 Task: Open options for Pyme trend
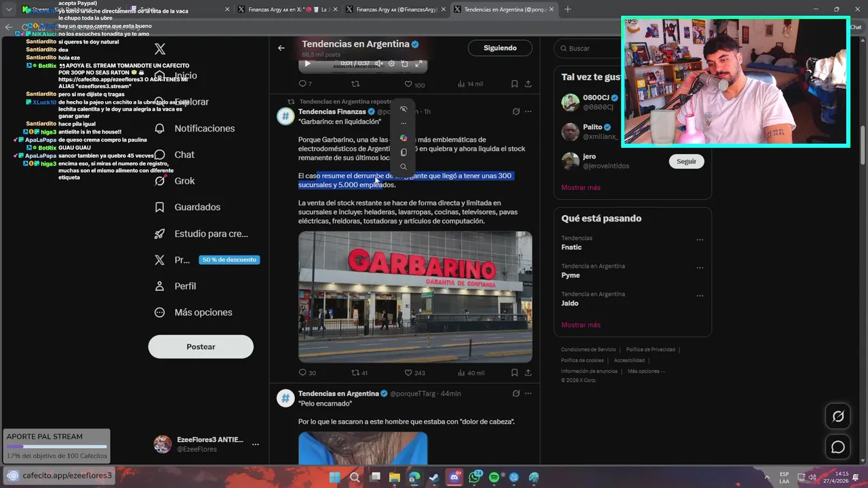[700, 268]
